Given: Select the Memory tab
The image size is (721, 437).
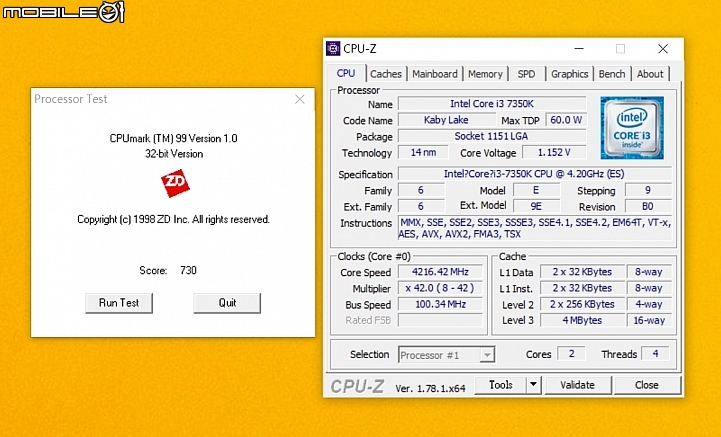Looking at the screenshot, I should click(x=485, y=74).
